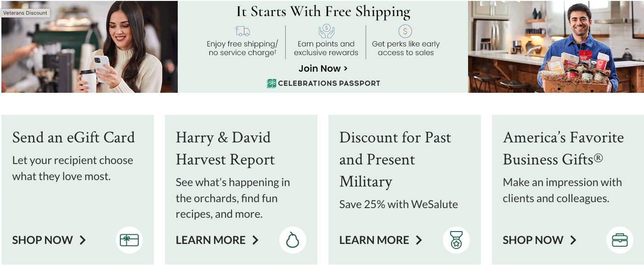Open Join Now link in banner
This screenshot has height=266, width=644.
click(323, 68)
